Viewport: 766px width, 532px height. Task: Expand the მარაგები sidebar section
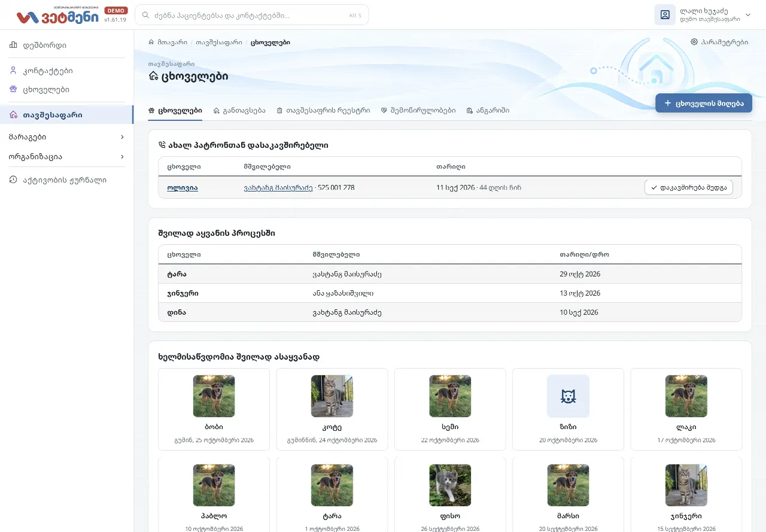point(66,137)
